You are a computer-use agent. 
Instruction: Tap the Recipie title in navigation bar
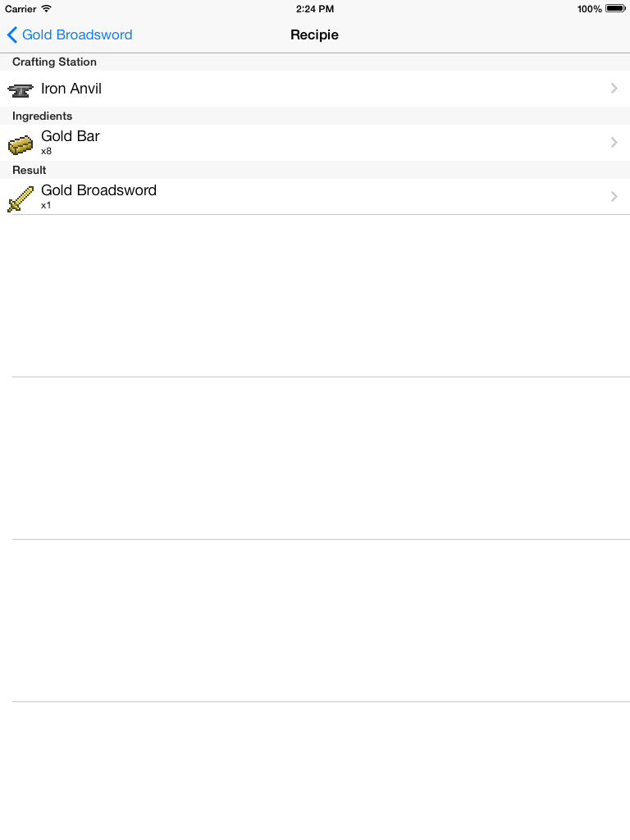(314, 34)
